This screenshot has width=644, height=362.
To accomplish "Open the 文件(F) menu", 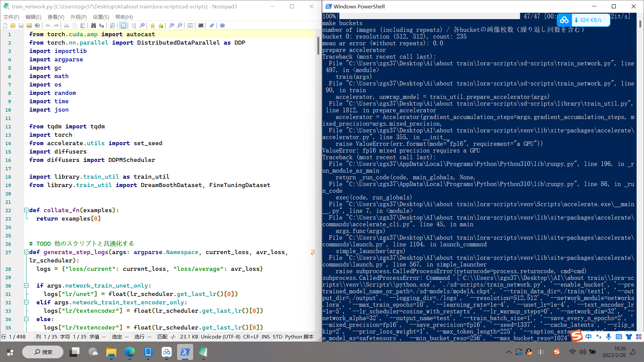I will (11, 17).
